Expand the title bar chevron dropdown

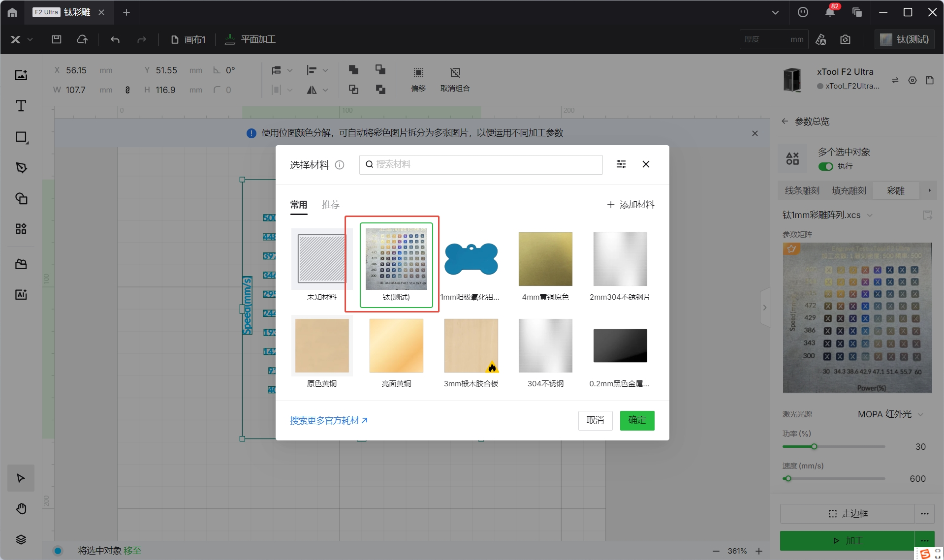pos(775,12)
